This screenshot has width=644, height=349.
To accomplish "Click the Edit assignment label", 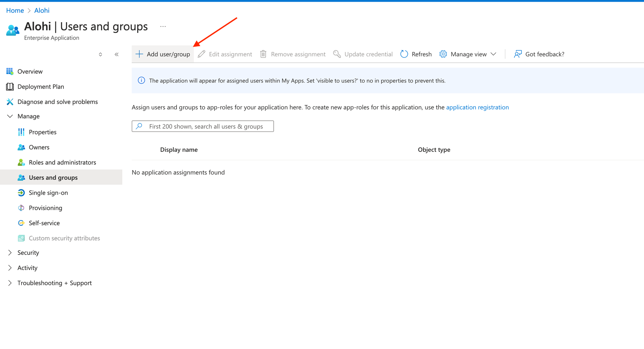I will click(x=230, y=54).
